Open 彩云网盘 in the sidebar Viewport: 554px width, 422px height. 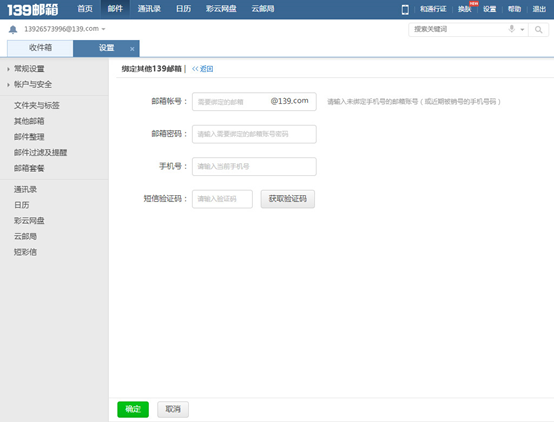pyautogui.click(x=29, y=221)
